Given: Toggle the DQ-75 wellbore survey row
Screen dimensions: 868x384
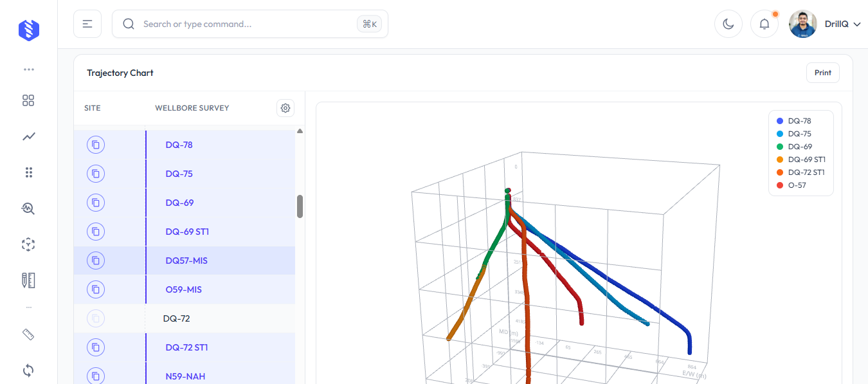Looking at the screenshot, I should (x=185, y=174).
